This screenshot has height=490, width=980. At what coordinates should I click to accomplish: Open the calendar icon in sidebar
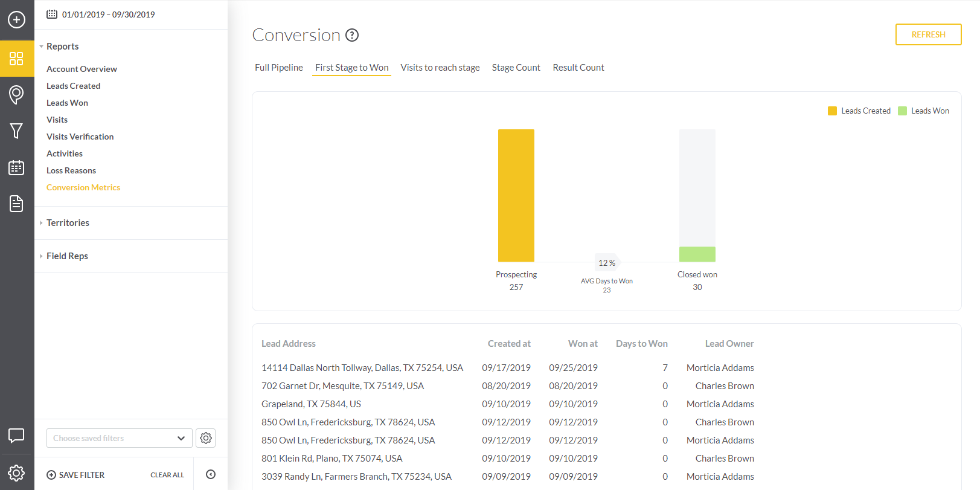16,167
